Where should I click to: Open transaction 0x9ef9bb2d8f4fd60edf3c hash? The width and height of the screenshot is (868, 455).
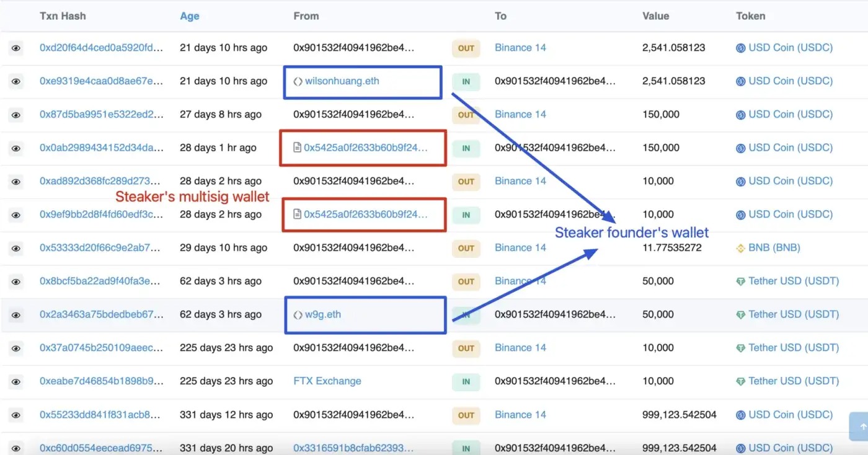102,214
